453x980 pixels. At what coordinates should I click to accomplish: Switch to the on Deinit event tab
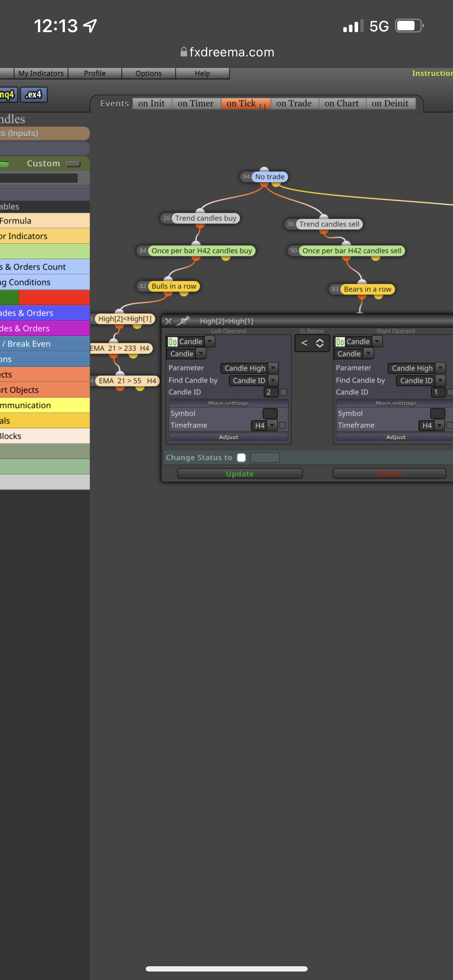[390, 103]
